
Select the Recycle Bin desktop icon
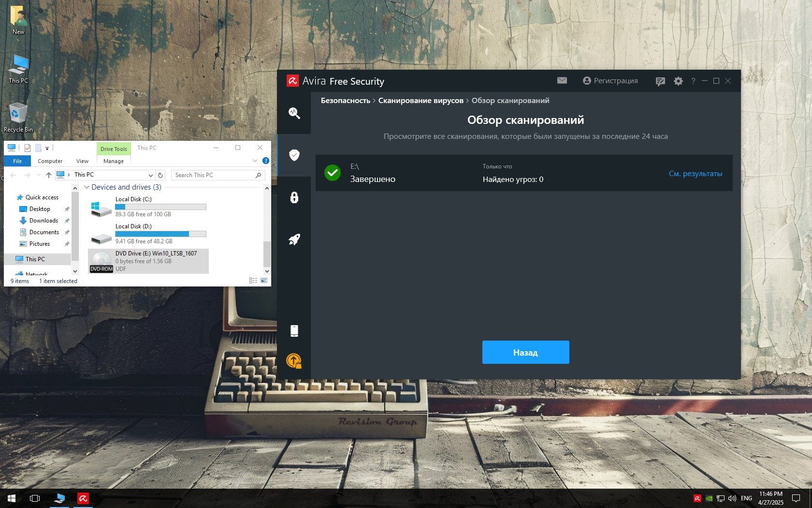click(18, 117)
